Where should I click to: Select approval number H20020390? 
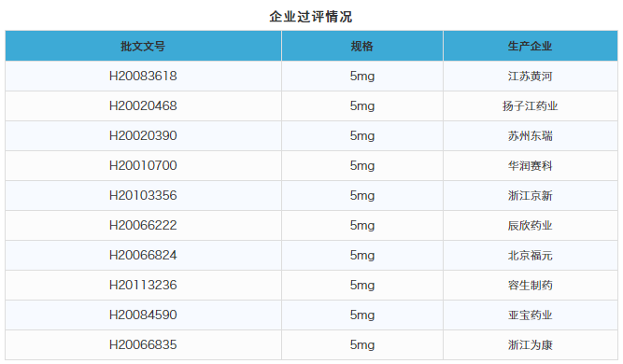coord(143,135)
